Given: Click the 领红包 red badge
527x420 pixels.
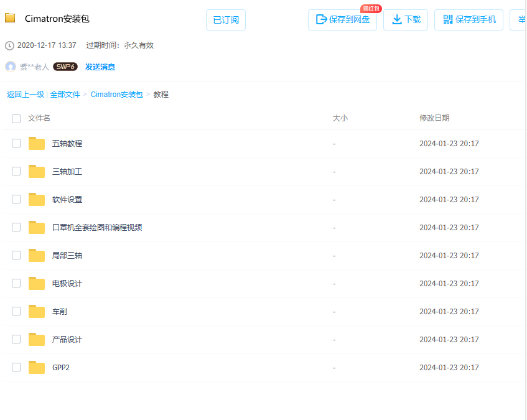Looking at the screenshot, I should pos(371,9).
